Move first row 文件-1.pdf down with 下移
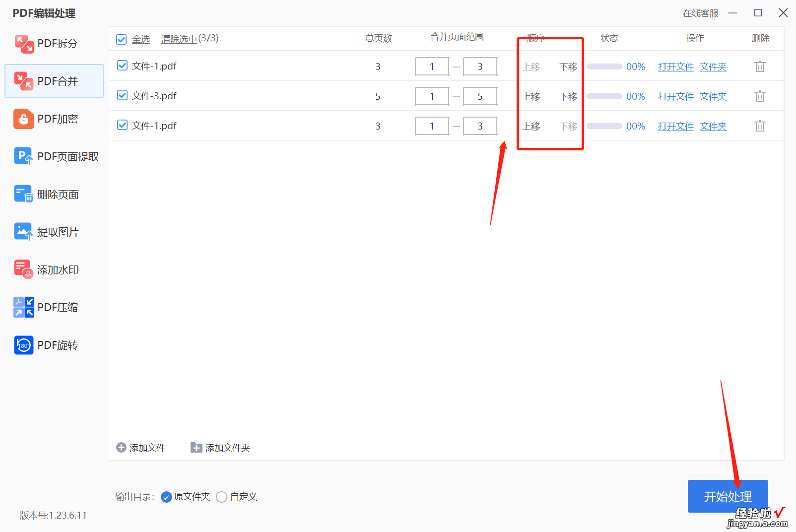The image size is (796, 532). (x=568, y=67)
